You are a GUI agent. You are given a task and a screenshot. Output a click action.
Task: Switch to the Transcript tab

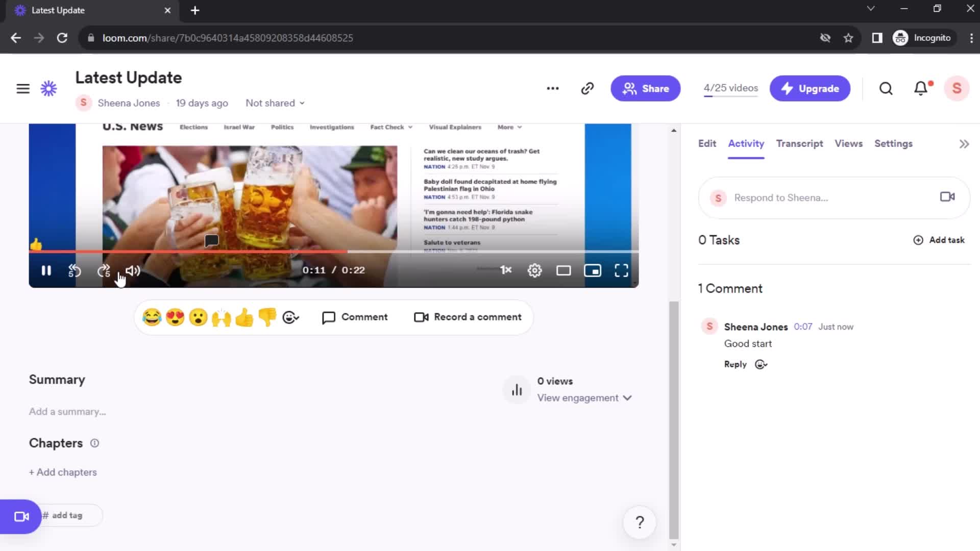[799, 143]
